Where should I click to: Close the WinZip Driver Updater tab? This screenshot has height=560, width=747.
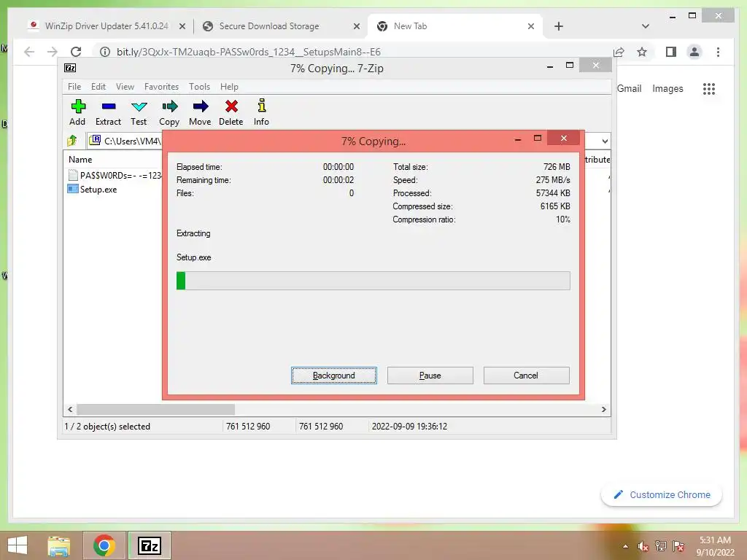click(182, 26)
